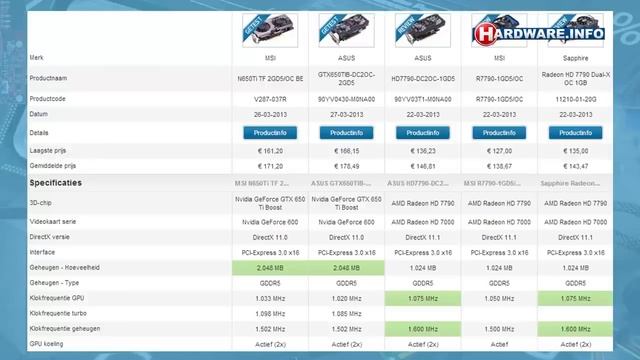
Task: Click date 27-03-2013
Action: point(346,115)
